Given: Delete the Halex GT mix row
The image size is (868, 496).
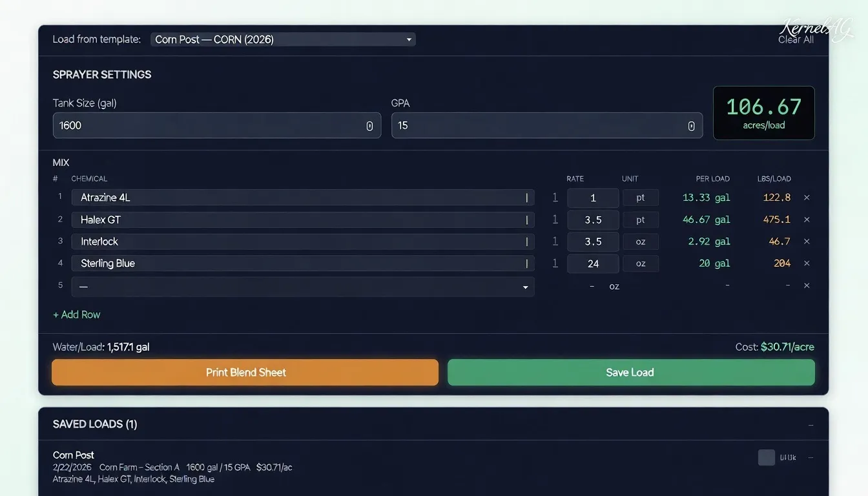Looking at the screenshot, I should pos(807,220).
